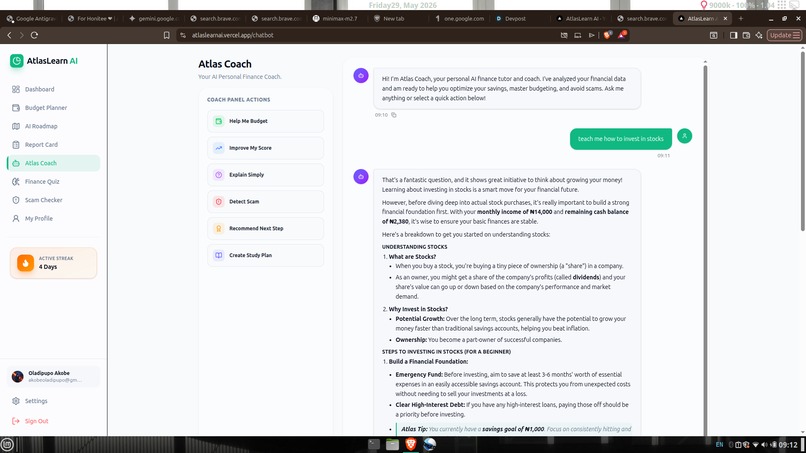This screenshot has width=806, height=453.
Task: Click the Settings gear icon
Action: click(x=16, y=401)
